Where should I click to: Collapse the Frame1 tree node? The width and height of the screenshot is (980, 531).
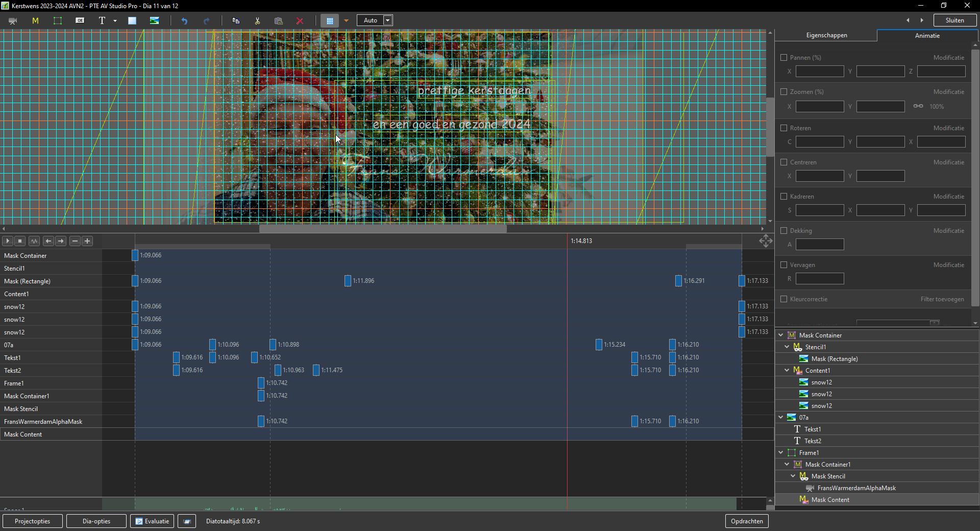pyautogui.click(x=781, y=453)
